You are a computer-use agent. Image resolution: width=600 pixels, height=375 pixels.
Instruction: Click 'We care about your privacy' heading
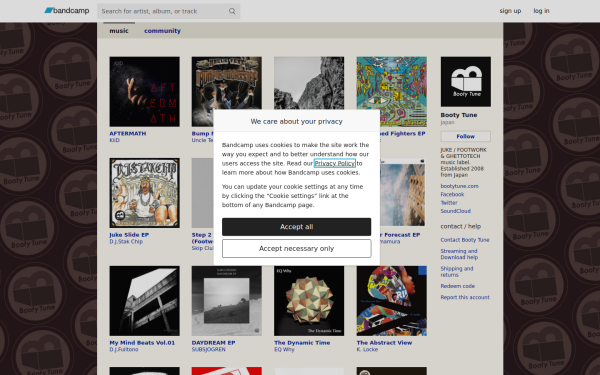pos(297,121)
